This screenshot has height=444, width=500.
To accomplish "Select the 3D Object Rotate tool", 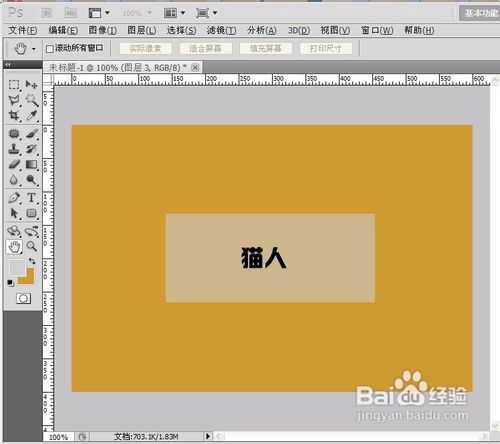I will 14,231.
